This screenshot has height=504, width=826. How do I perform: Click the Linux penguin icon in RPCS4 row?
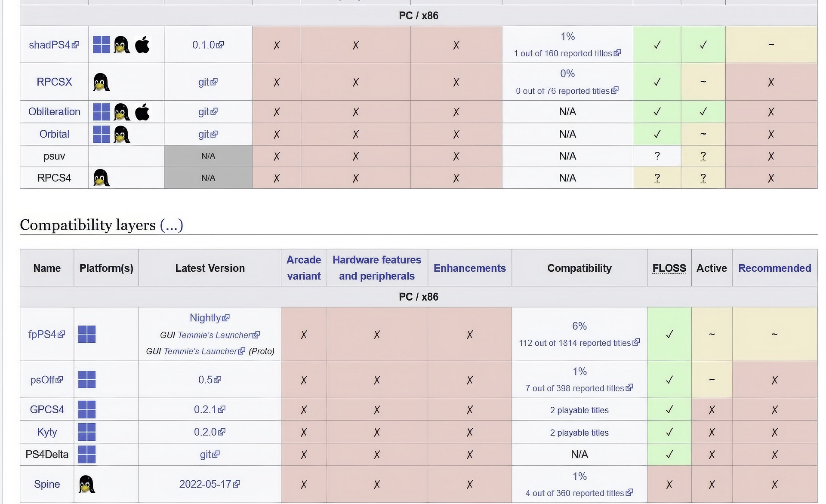102,178
